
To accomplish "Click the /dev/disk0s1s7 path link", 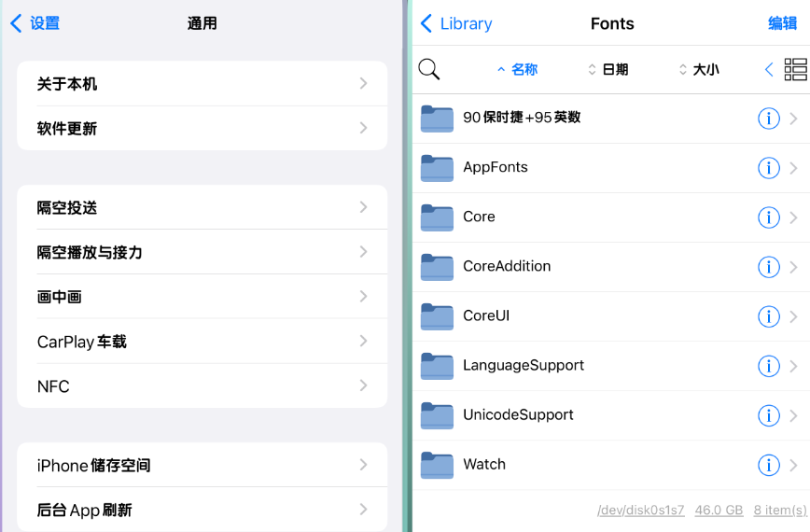I will [x=640, y=511].
